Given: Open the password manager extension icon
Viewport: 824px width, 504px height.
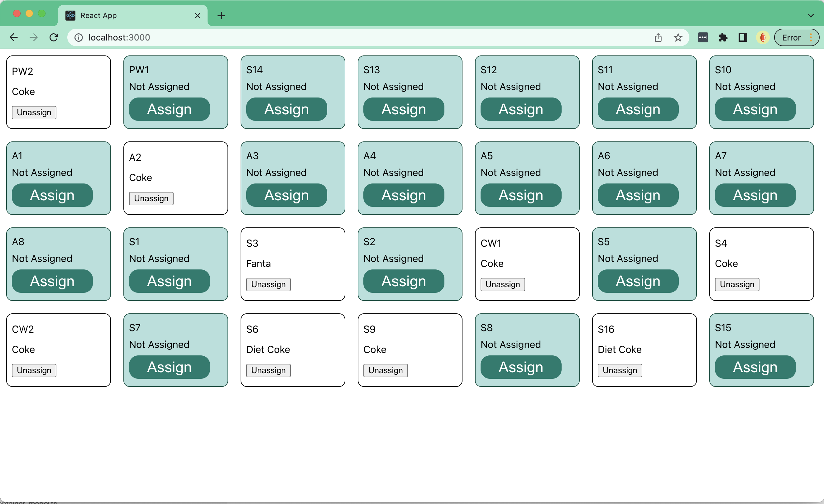Looking at the screenshot, I should [702, 37].
